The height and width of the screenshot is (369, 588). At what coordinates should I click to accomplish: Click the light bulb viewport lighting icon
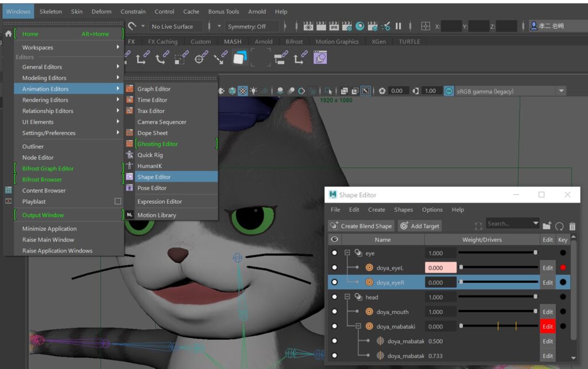click(x=254, y=91)
